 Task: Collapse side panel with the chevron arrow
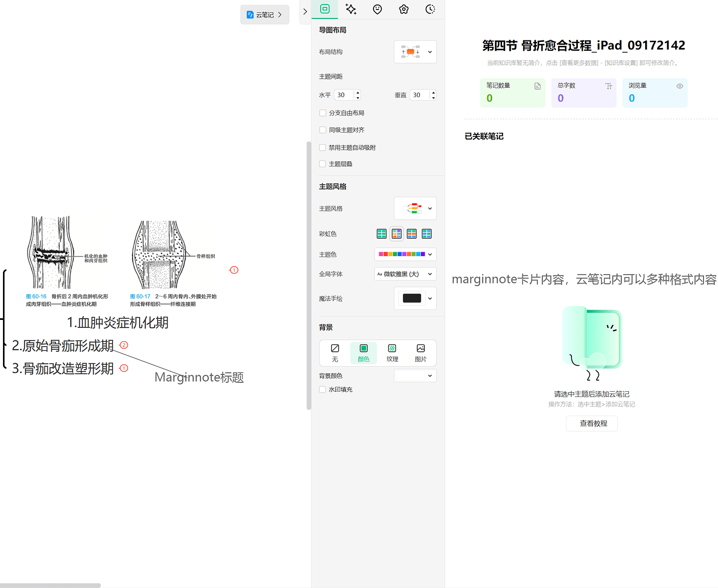point(305,11)
